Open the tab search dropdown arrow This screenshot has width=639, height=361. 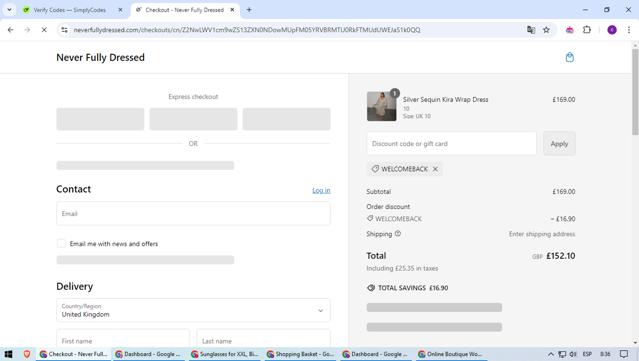pyautogui.click(x=9, y=10)
